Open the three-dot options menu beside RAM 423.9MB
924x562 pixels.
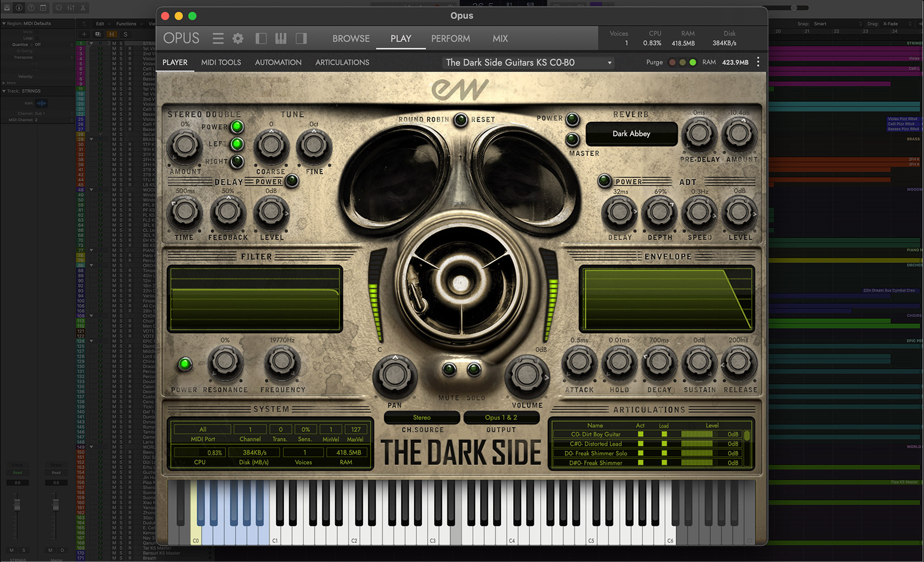[x=758, y=62]
